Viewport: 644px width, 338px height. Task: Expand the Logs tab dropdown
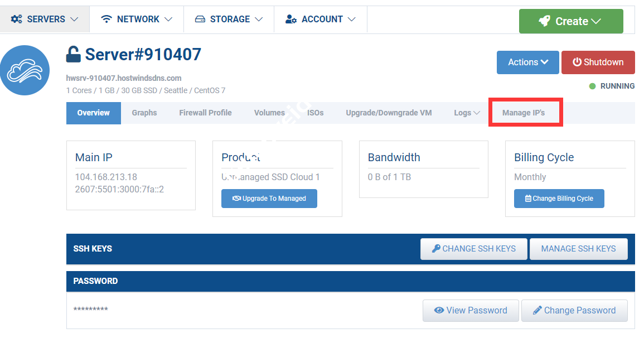467,113
